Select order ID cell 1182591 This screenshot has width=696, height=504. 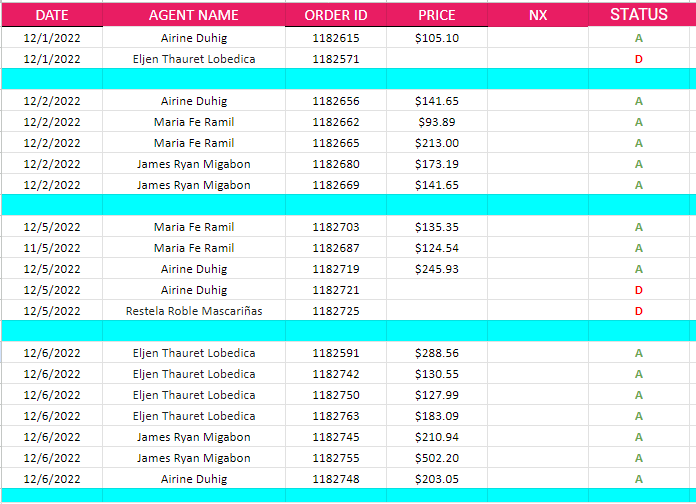coord(335,353)
